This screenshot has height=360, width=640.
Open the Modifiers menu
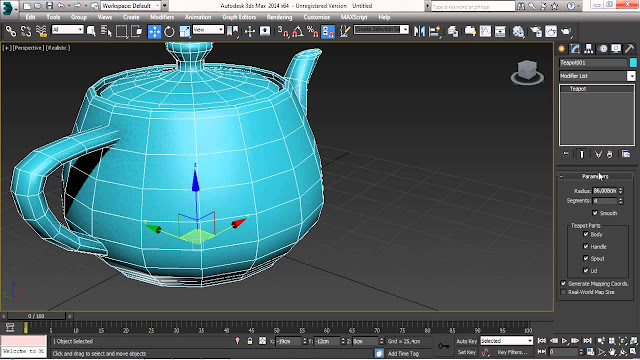tap(162, 17)
